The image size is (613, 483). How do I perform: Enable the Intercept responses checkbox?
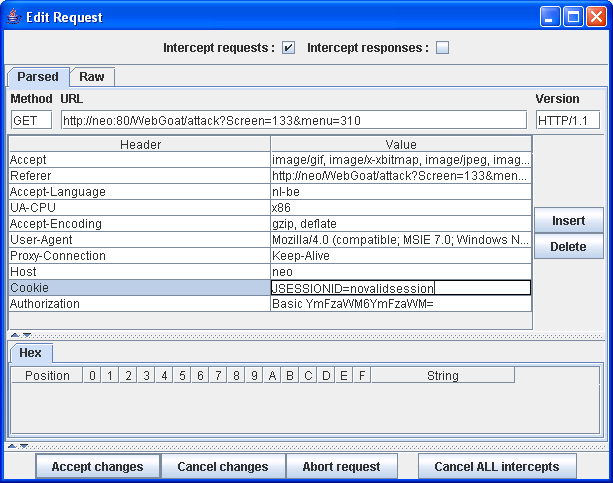click(x=442, y=48)
